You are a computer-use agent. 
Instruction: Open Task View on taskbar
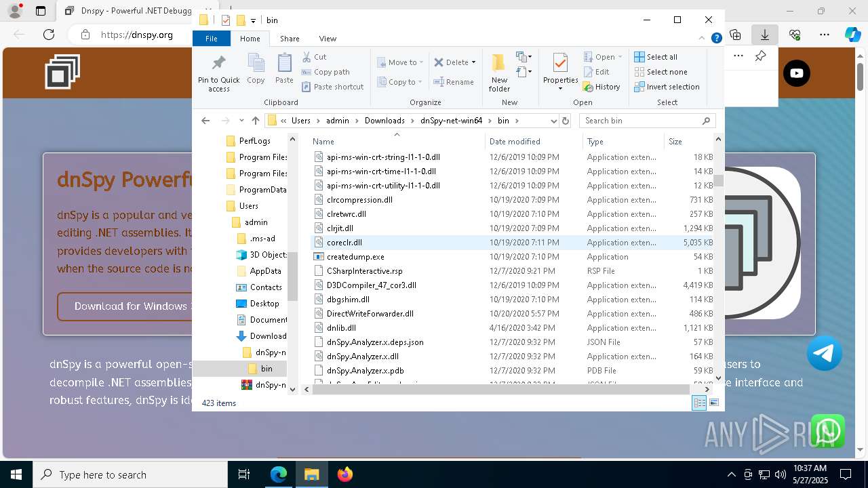(x=244, y=474)
